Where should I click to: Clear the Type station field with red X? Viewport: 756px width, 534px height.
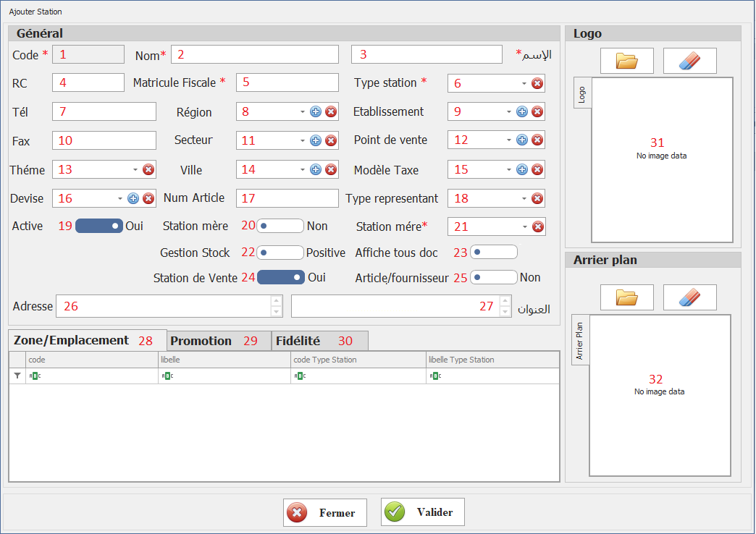point(537,83)
